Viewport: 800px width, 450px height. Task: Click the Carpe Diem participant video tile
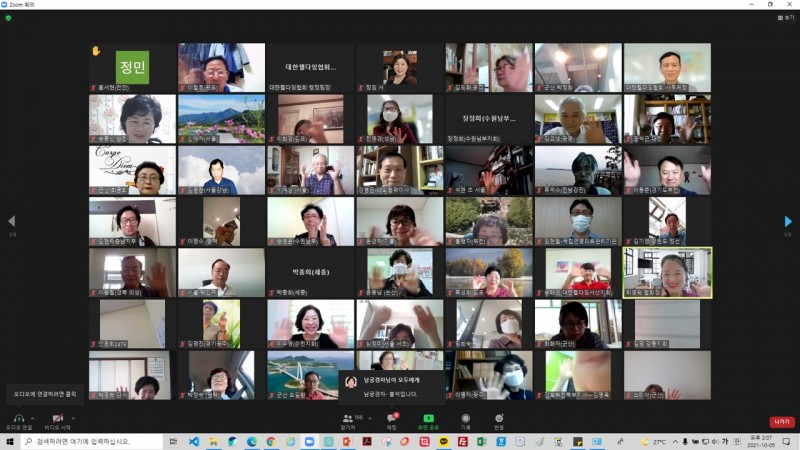132,170
